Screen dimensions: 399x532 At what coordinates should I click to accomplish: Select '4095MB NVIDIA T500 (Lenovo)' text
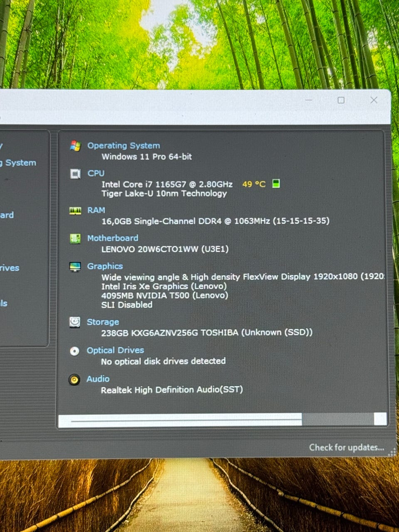(165, 296)
